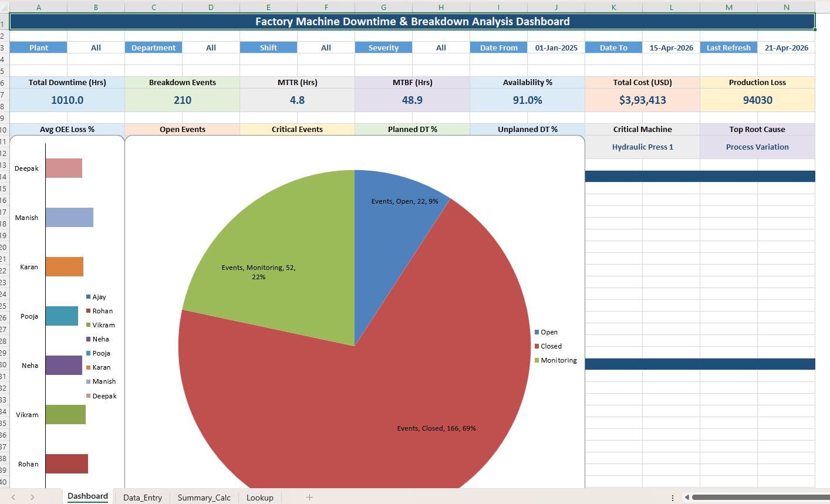Switch to the Data_Entry sheet tab
The width and height of the screenshot is (830, 504).
[x=143, y=498]
